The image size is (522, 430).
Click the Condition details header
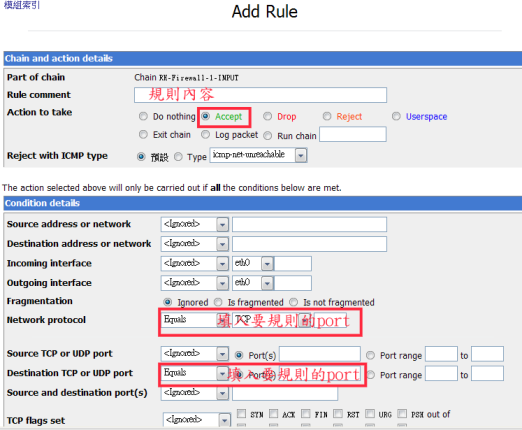[x=263, y=203]
